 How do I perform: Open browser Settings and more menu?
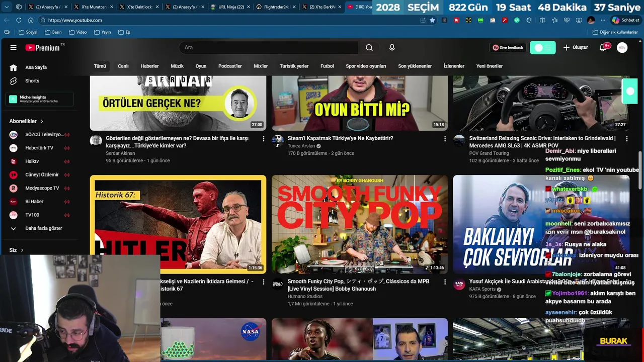coord(603,20)
